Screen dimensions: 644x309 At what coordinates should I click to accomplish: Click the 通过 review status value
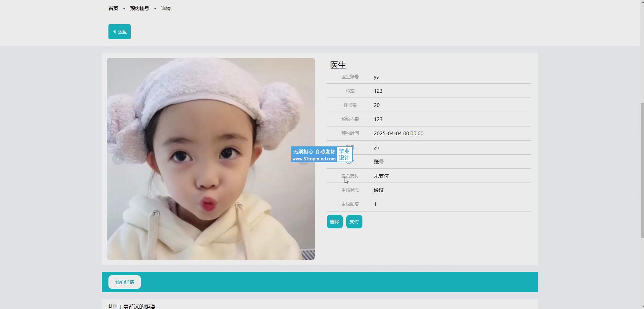[379, 190]
